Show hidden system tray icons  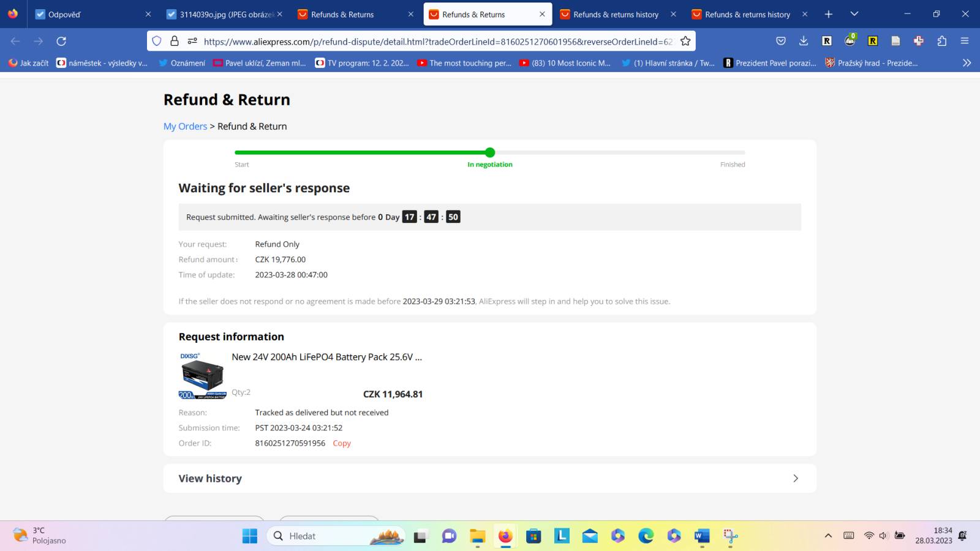click(x=828, y=536)
